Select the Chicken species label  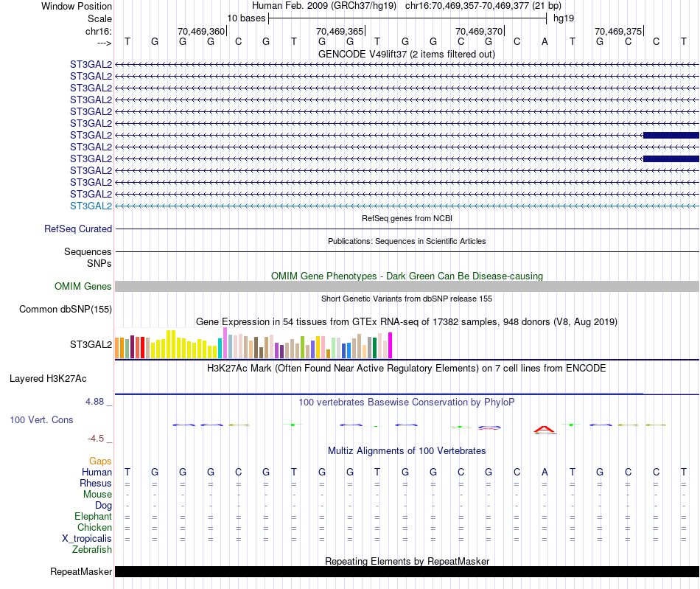94,527
